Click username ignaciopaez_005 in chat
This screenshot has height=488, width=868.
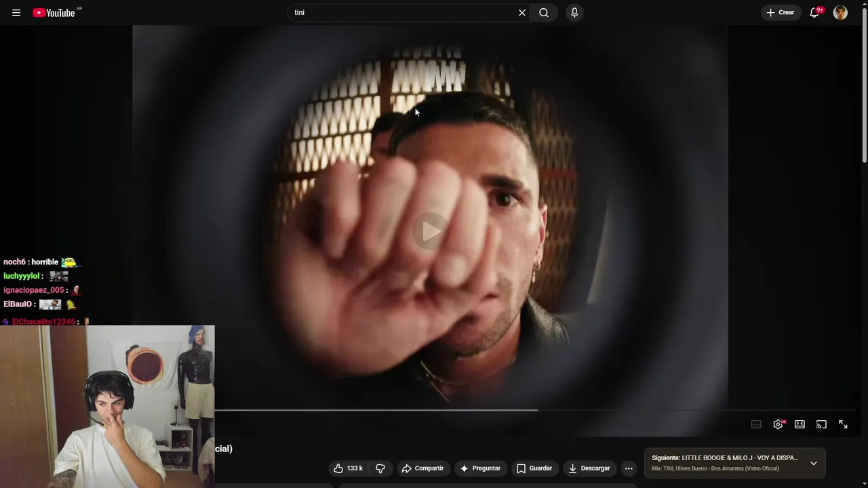click(34, 290)
